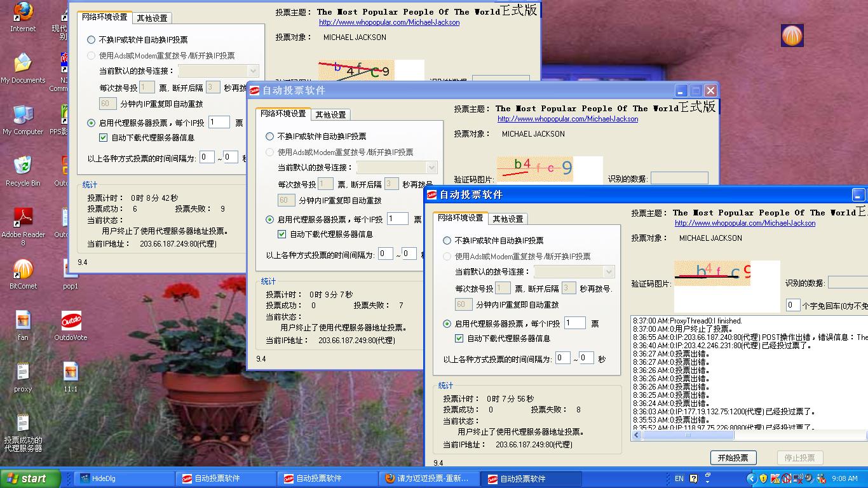The image size is (868, 488).
Task: Select '启用代理服务器投票' radio in front window
Action: (447, 324)
